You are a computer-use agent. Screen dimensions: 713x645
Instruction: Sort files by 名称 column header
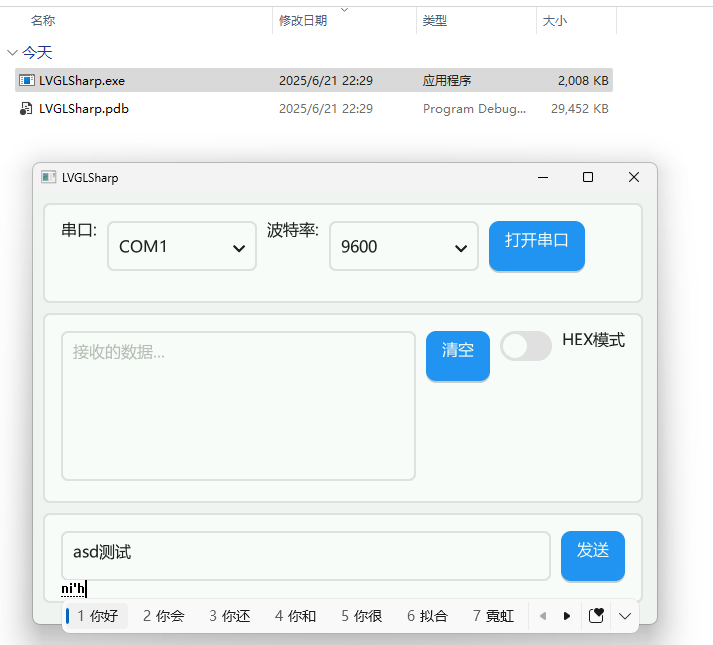click(44, 20)
